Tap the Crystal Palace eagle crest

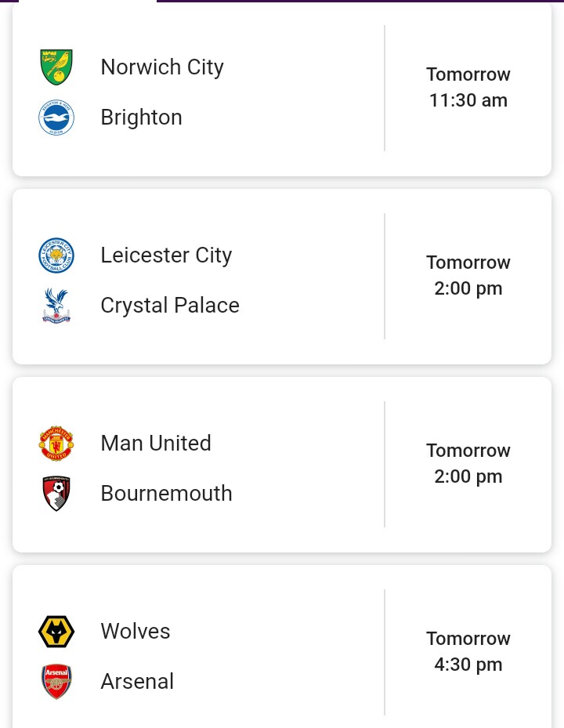[56, 306]
